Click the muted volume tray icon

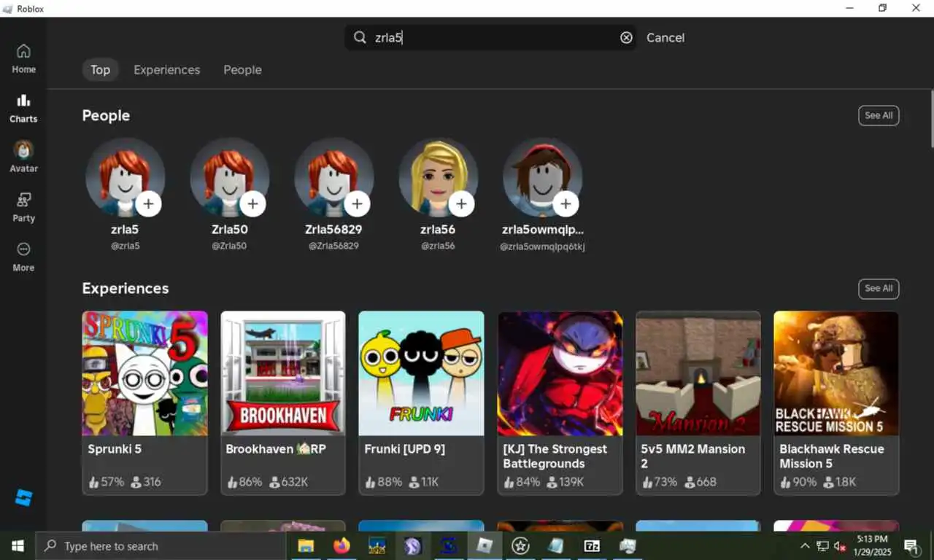(840, 546)
